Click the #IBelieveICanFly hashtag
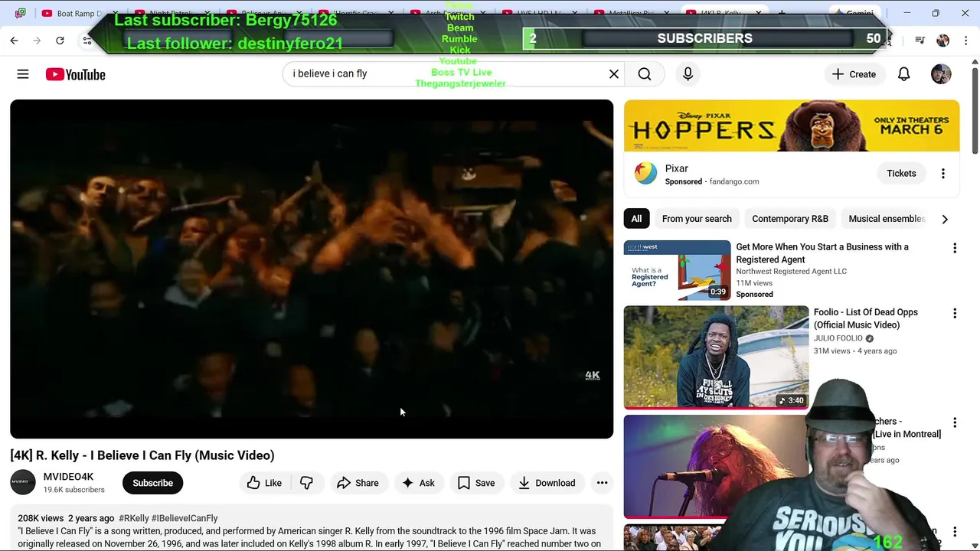The width and height of the screenshot is (980, 551). coord(185,518)
